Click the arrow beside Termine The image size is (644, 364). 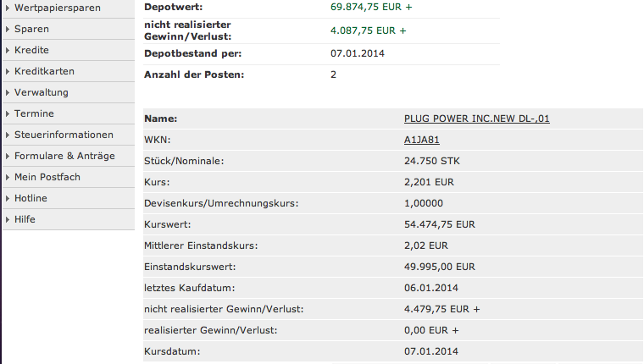[x=8, y=113]
